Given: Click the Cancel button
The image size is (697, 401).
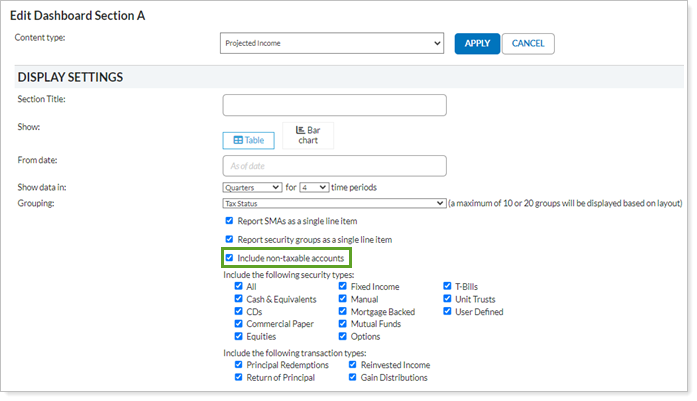Looking at the screenshot, I should [528, 44].
